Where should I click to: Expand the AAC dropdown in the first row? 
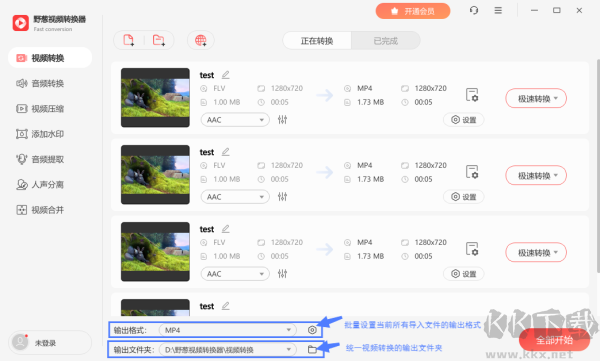235,120
